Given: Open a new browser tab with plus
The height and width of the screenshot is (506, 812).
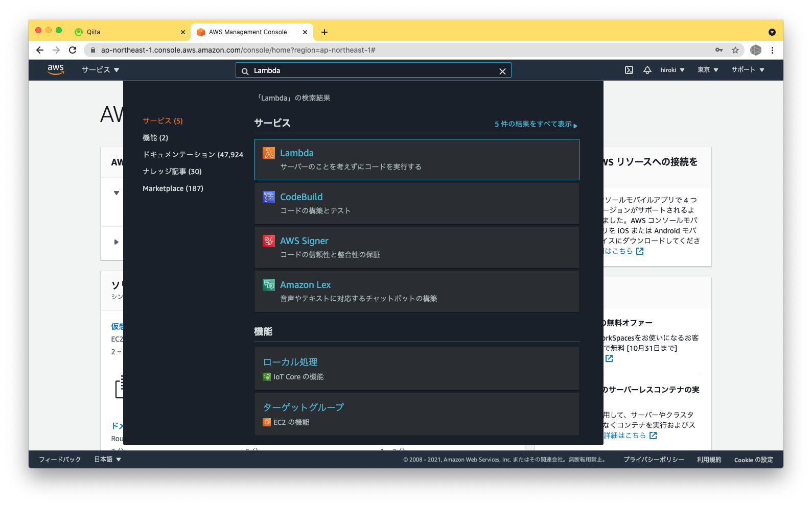Looking at the screenshot, I should click(324, 32).
